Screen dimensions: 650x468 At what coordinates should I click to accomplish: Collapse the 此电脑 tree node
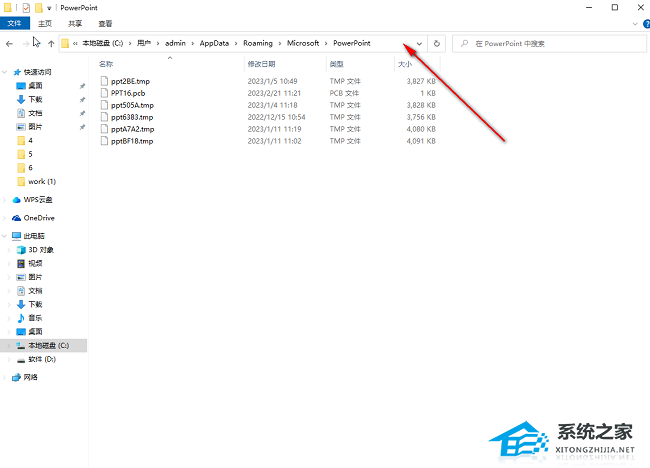5,236
